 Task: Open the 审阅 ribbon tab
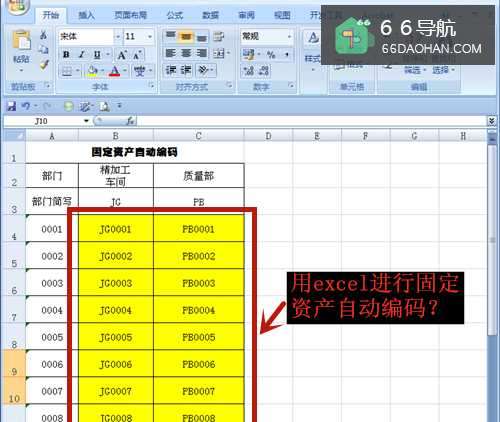(247, 15)
